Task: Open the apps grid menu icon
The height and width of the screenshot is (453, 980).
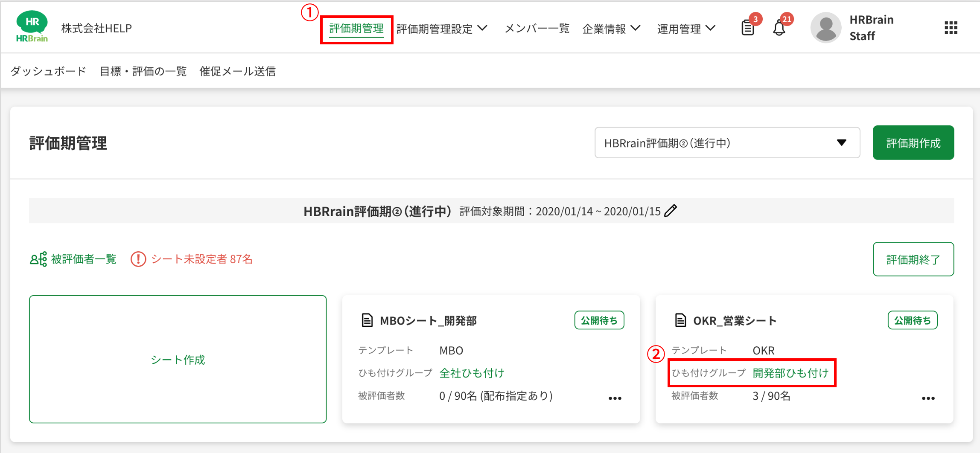Action: (x=951, y=28)
